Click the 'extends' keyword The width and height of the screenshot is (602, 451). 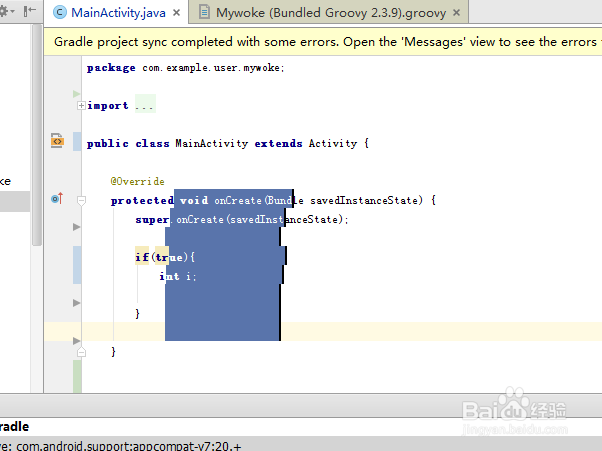coord(278,144)
